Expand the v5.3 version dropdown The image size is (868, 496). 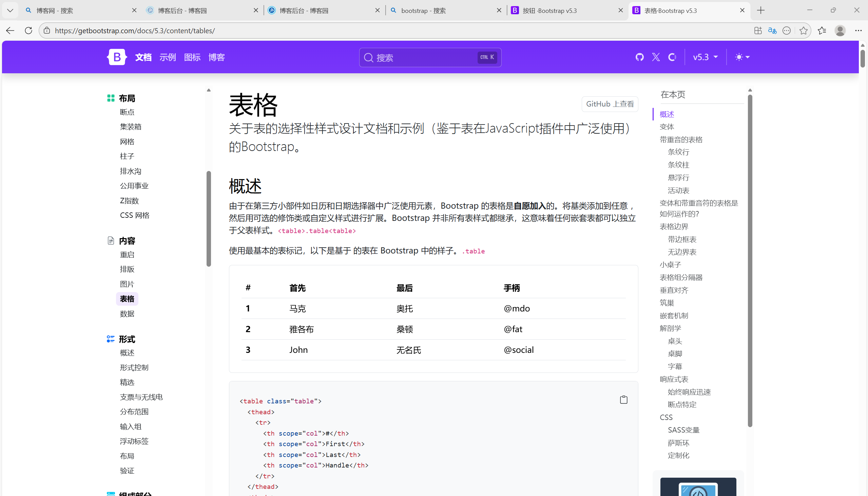(x=705, y=57)
